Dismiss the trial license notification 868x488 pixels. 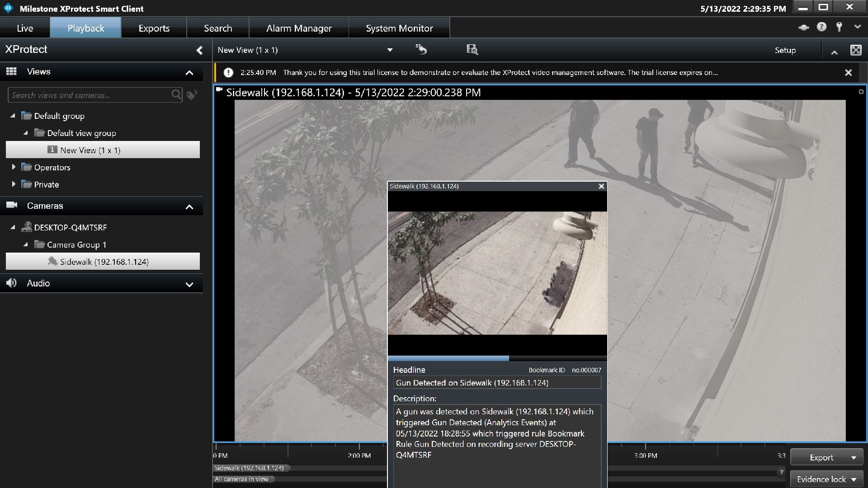coord(848,72)
